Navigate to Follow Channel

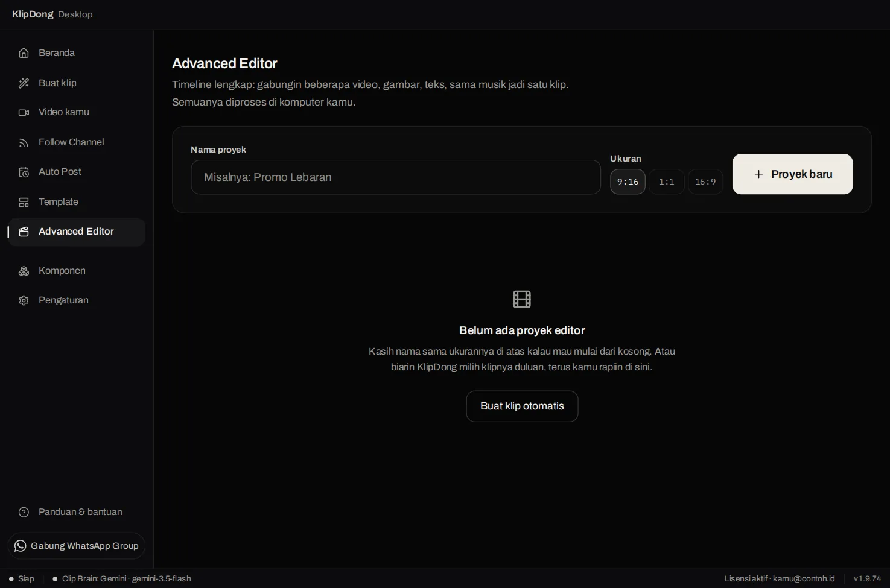pyautogui.click(x=77, y=142)
